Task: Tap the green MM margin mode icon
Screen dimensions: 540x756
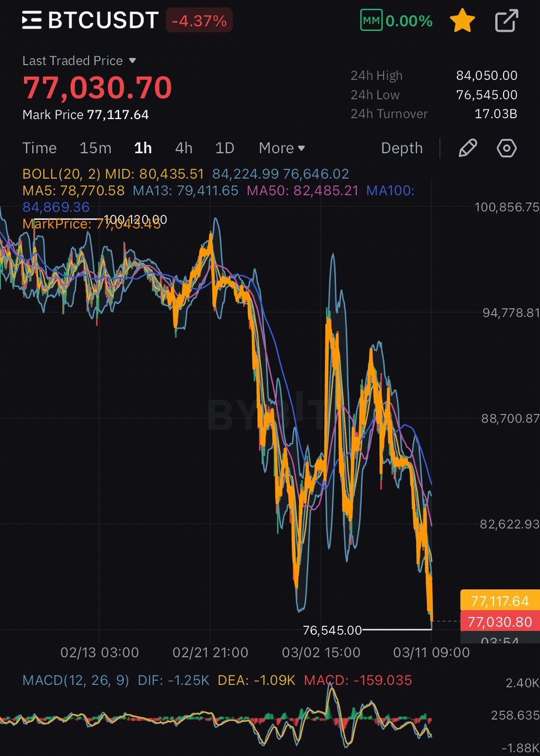Action: (x=370, y=21)
